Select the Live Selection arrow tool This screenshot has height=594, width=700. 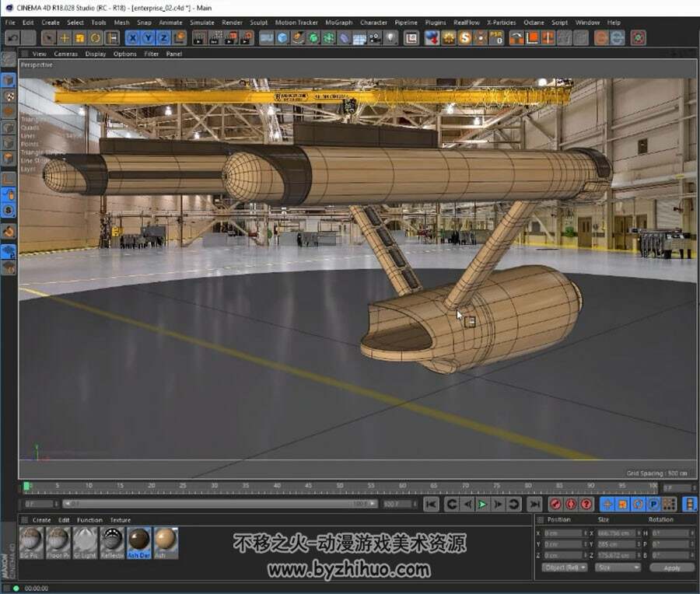(x=49, y=38)
